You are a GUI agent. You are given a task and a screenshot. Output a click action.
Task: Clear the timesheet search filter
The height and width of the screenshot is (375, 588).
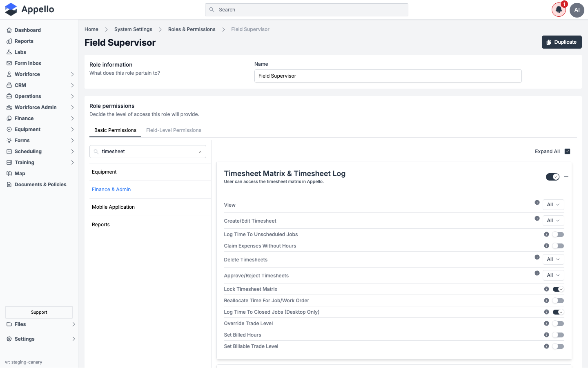(200, 152)
